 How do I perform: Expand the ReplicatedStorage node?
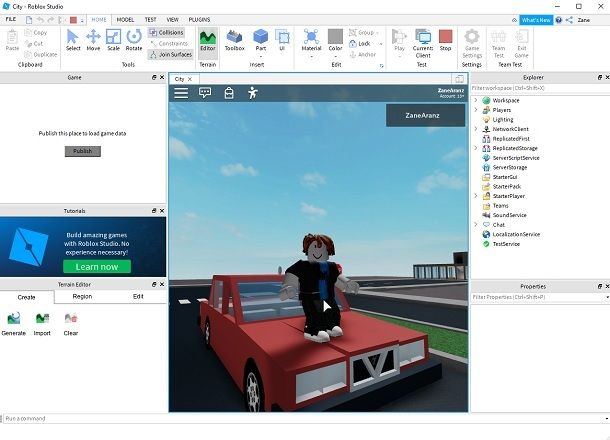pyautogui.click(x=475, y=148)
